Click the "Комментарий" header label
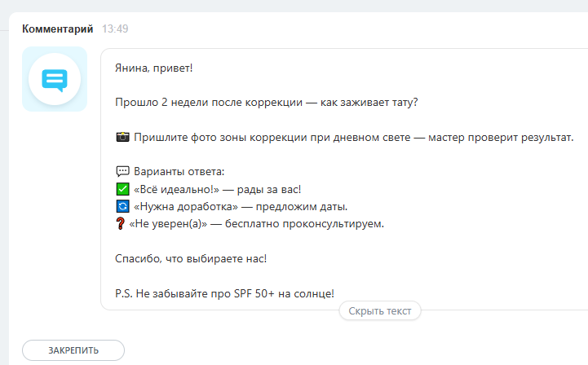Image resolution: width=588 pixels, height=365 pixels. point(58,29)
